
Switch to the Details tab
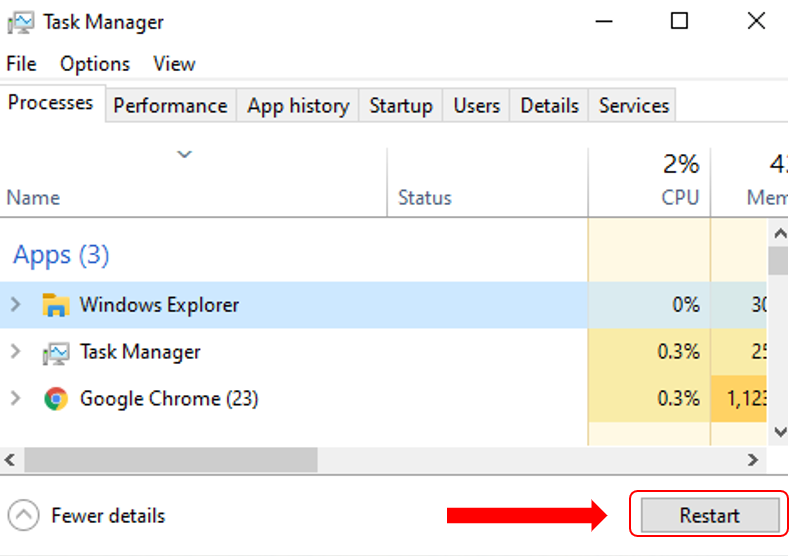549,106
